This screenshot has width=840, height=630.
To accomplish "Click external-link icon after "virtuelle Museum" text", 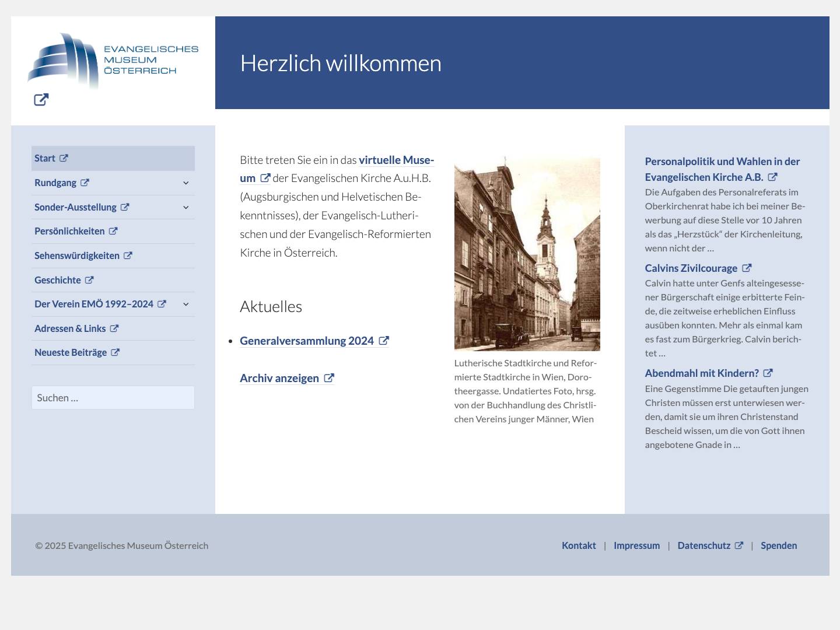I will point(265,178).
